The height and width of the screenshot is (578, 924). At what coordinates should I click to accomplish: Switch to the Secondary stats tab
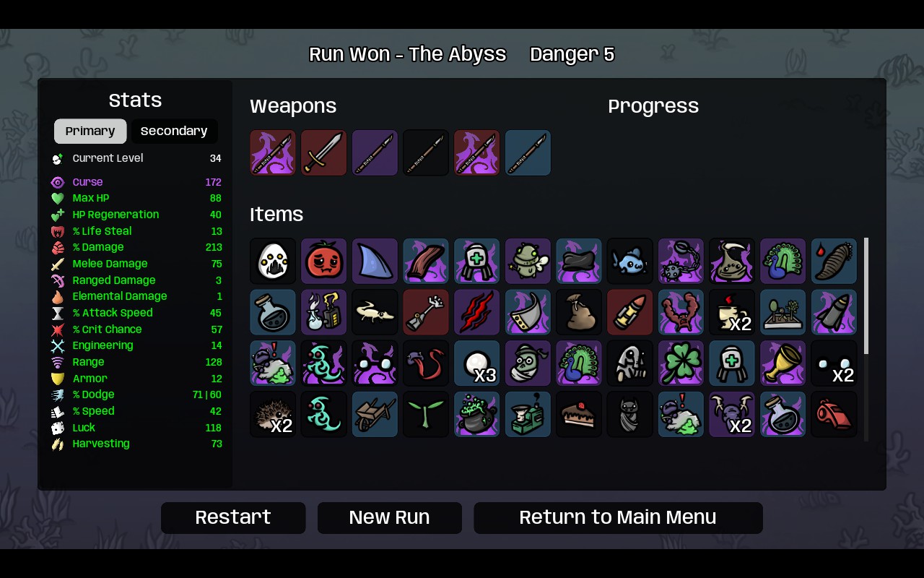pyautogui.click(x=174, y=131)
